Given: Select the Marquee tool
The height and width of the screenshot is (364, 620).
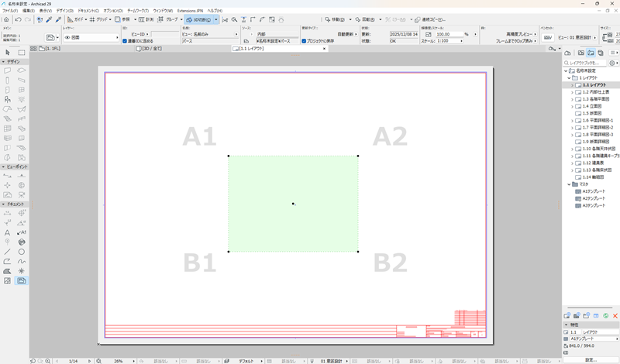Looking at the screenshot, I should 22,52.
